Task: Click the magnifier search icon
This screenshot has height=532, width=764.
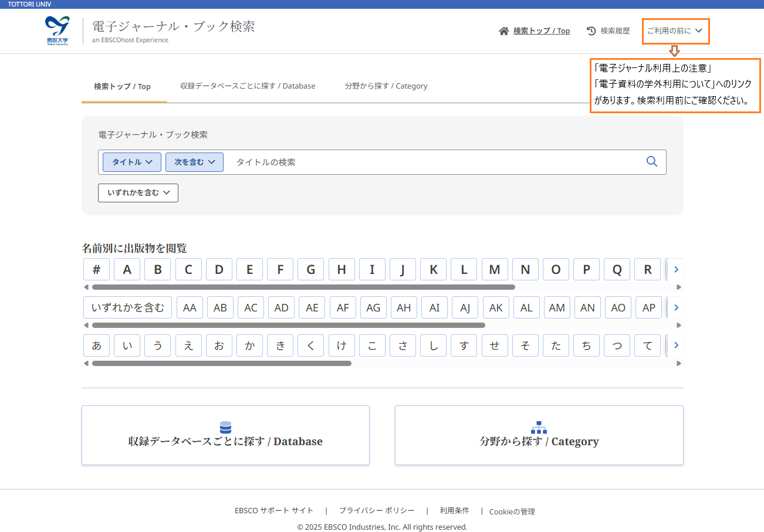Action: 651,161
